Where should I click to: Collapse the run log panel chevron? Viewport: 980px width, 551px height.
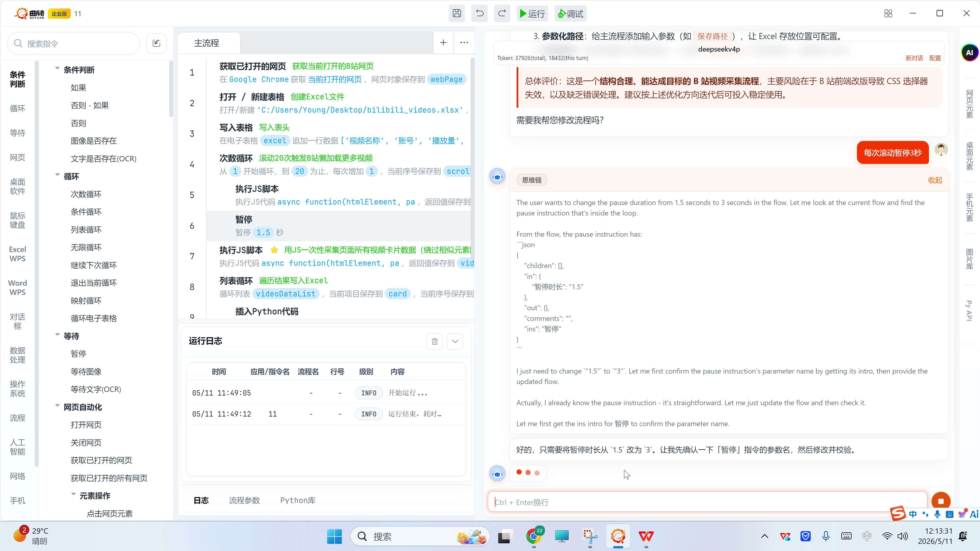pos(455,341)
